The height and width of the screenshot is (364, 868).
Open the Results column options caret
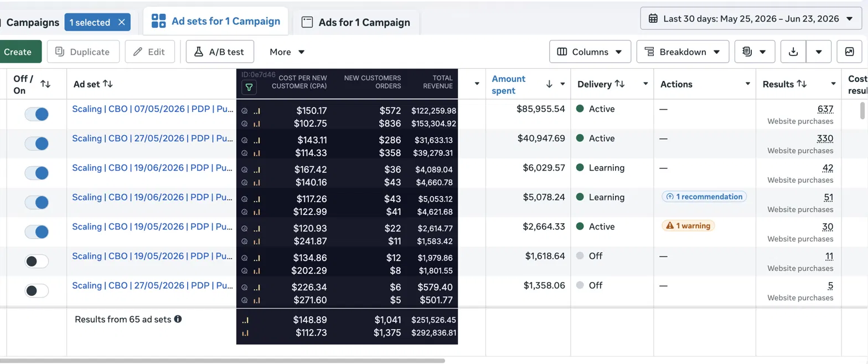point(833,84)
